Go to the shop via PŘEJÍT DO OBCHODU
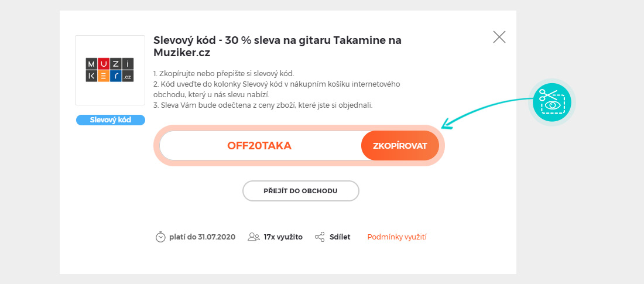This screenshot has width=644, height=284. click(301, 191)
